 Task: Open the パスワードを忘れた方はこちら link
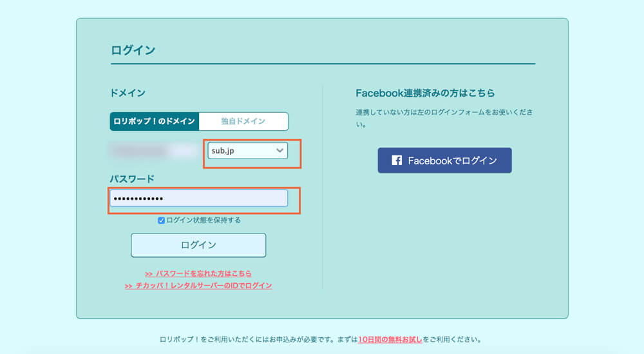(x=198, y=273)
